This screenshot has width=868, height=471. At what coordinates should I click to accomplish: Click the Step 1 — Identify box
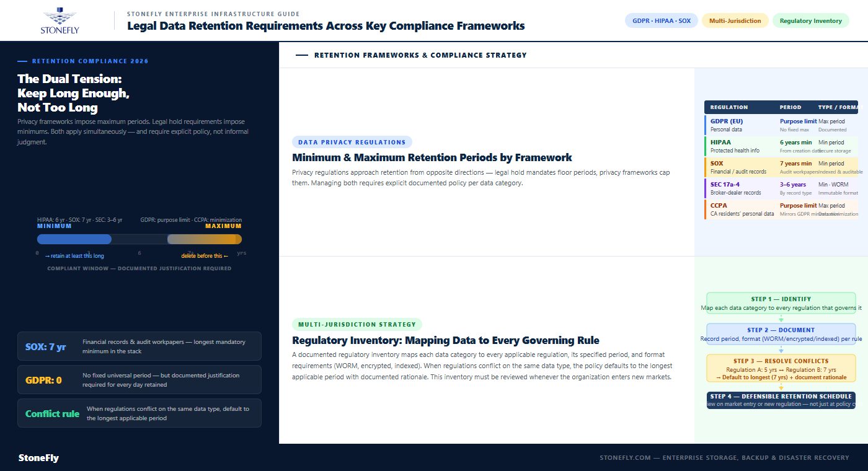781,303
